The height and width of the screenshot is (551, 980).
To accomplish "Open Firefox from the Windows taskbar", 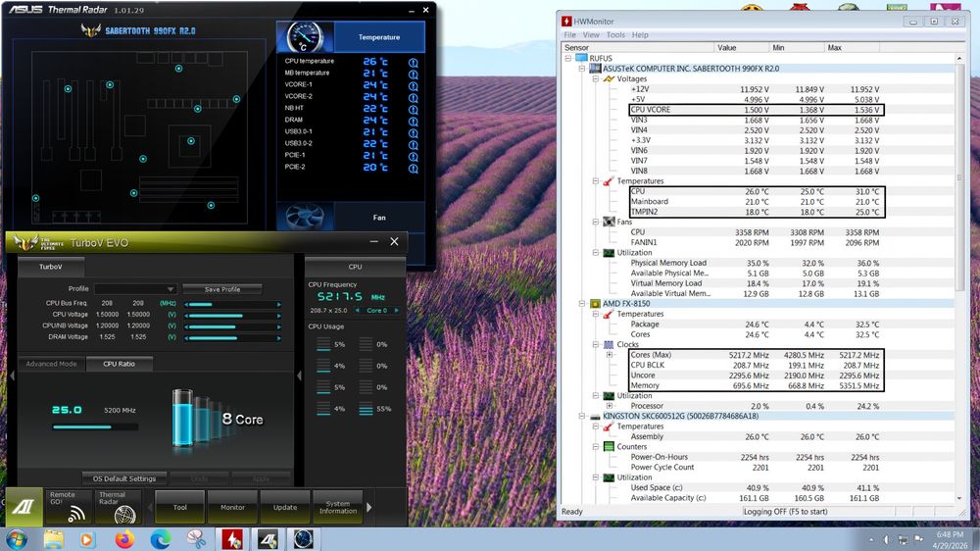I will coord(123,538).
